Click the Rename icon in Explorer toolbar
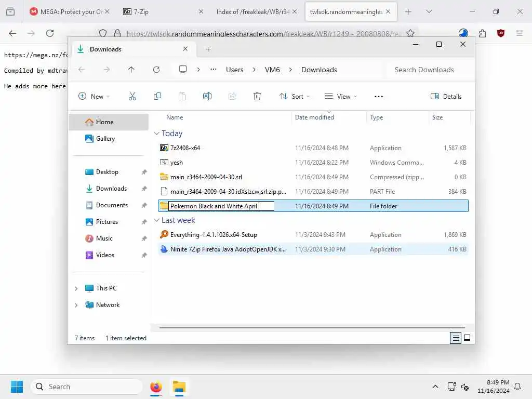Viewport: 532px width, 399px height. [207, 96]
